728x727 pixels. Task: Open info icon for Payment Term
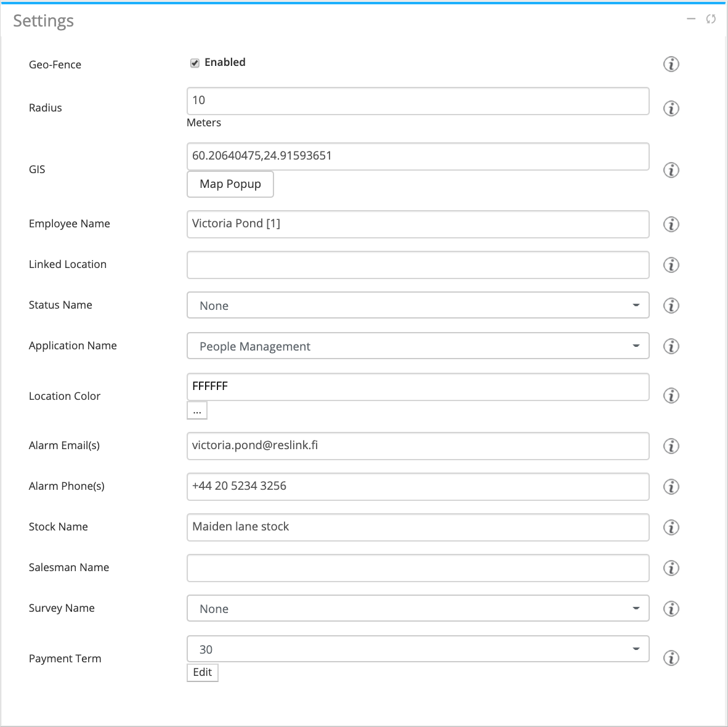point(671,658)
